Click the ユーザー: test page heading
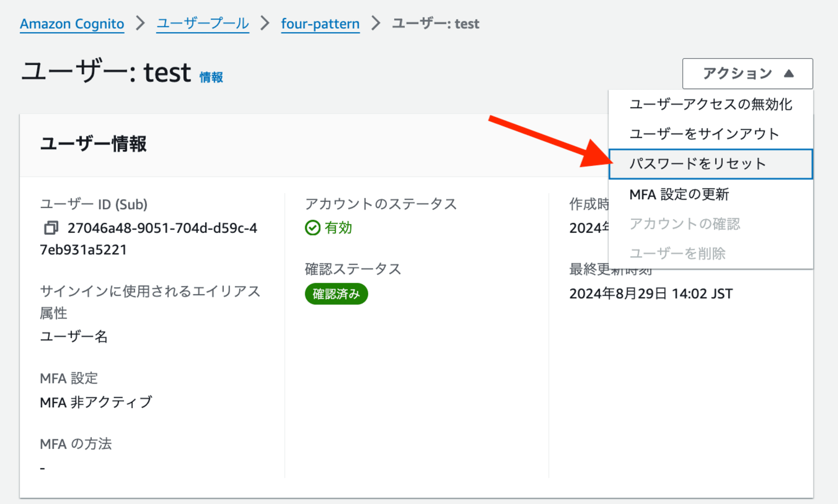 point(106,72)
